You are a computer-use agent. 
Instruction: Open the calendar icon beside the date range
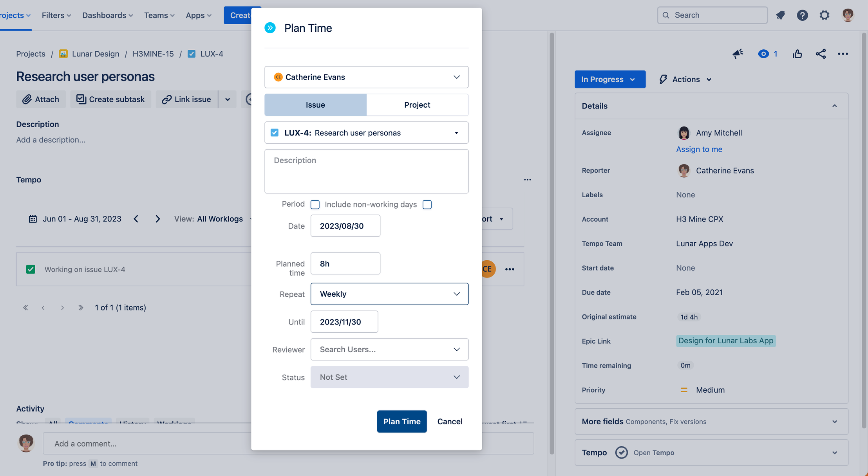(x=33, y=218)
